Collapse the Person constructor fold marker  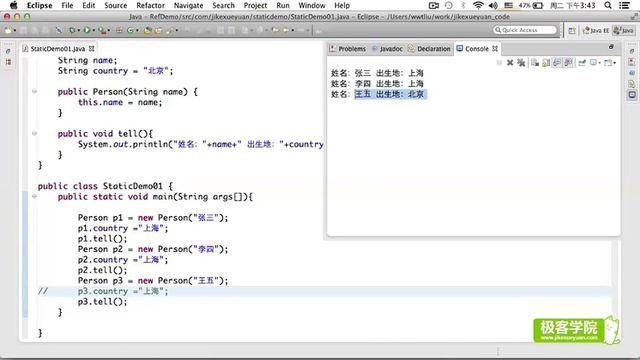tap(34, 91)
